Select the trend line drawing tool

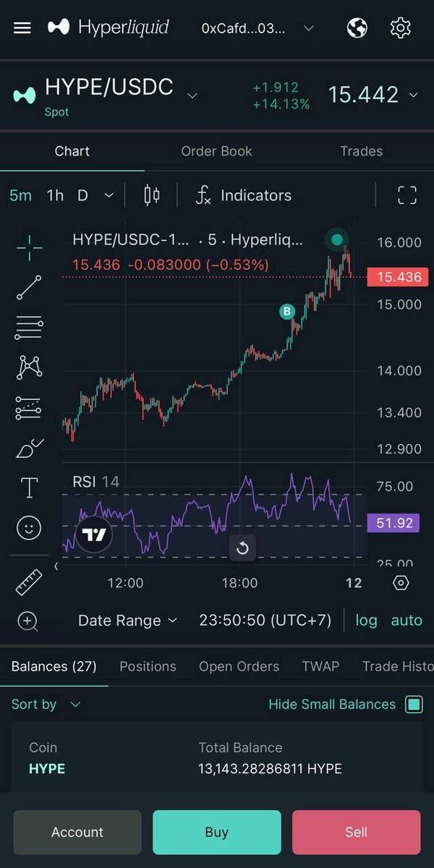[29, 288]
